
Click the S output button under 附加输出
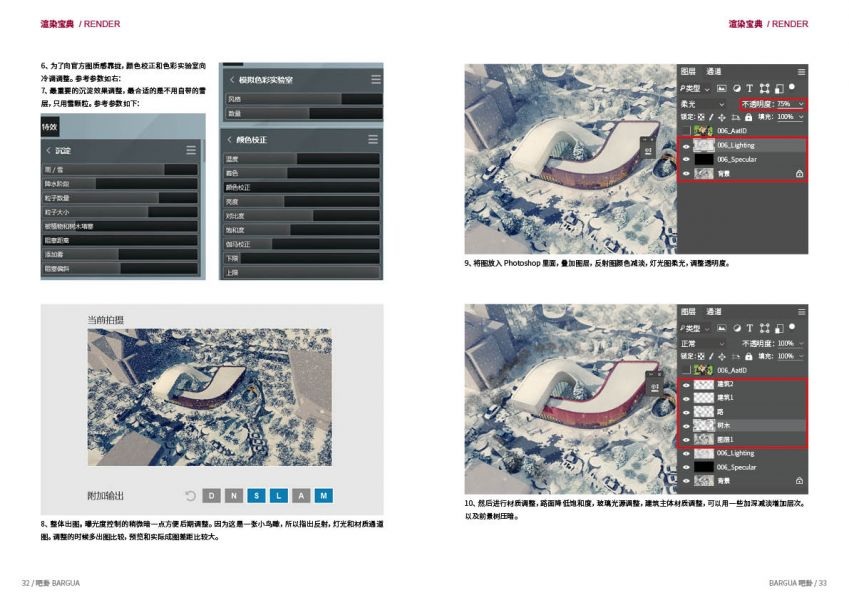click(256, 495)
